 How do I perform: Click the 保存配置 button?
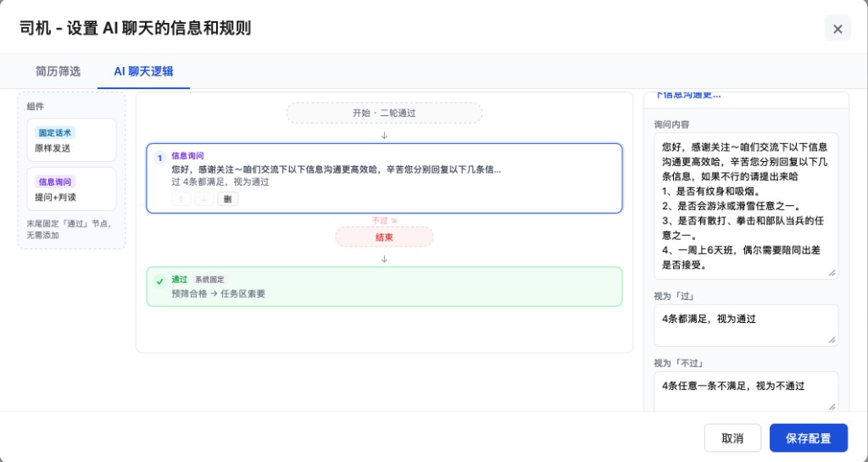point(808,438)
